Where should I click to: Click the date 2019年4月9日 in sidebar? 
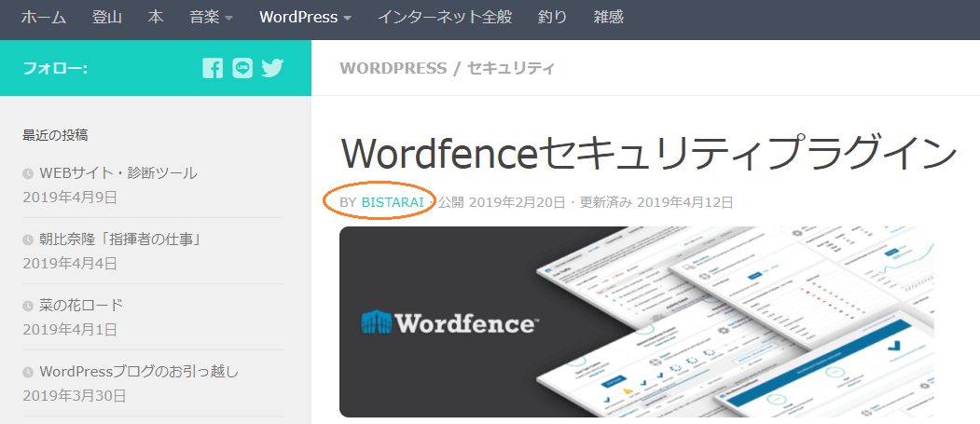tap(70, 198)
